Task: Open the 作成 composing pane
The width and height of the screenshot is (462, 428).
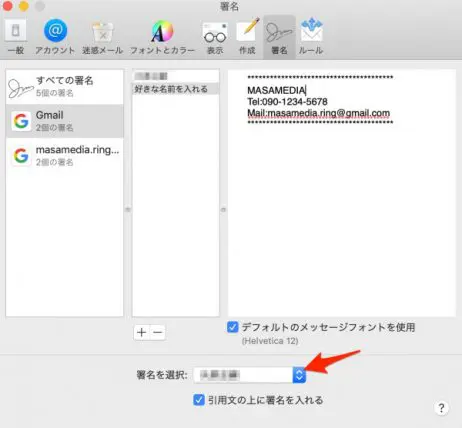Action: click(x=247, y=37)
